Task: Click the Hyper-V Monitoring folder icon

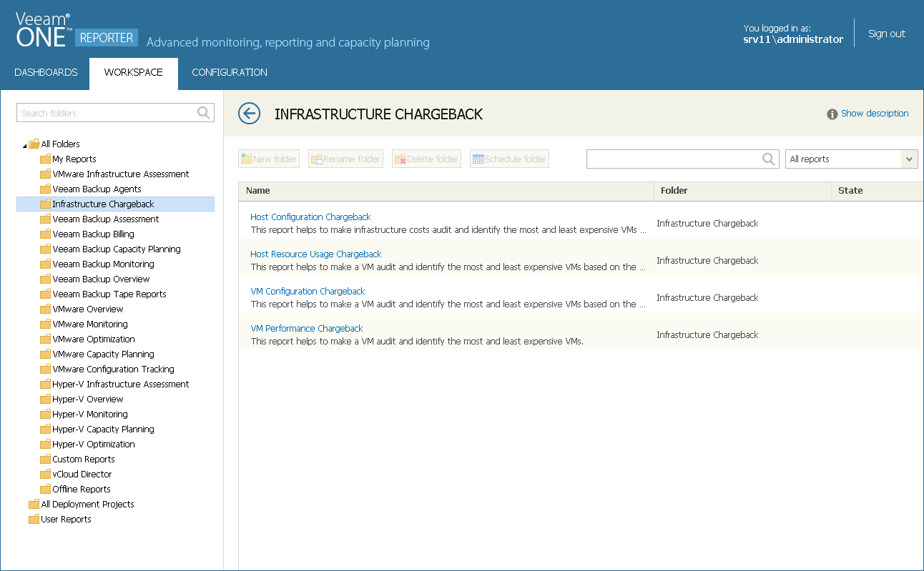Action: click(x=46, y=414)
